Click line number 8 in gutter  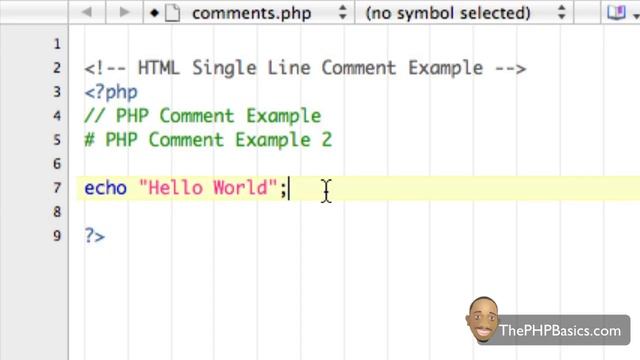point(57,212)
